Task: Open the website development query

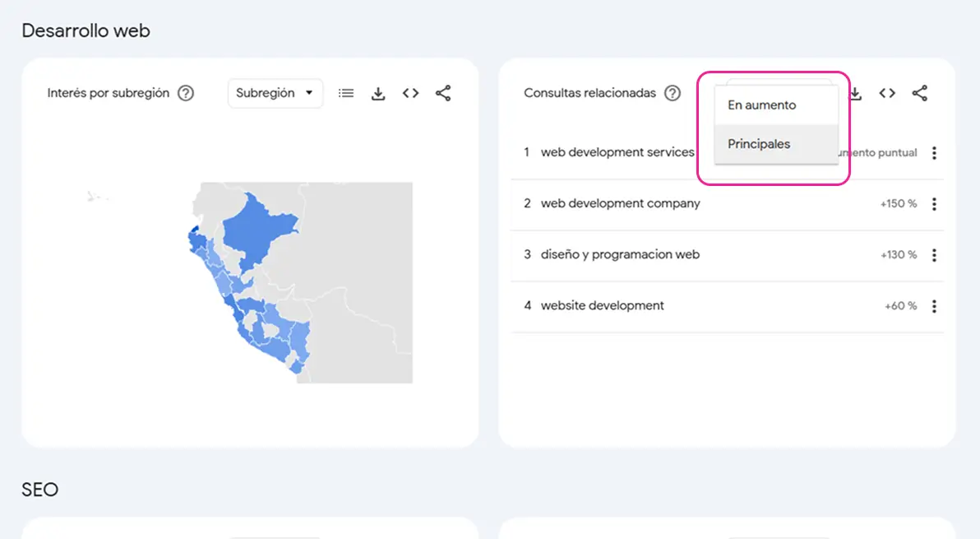Action: pyautogui.click(x=603, y=306)
